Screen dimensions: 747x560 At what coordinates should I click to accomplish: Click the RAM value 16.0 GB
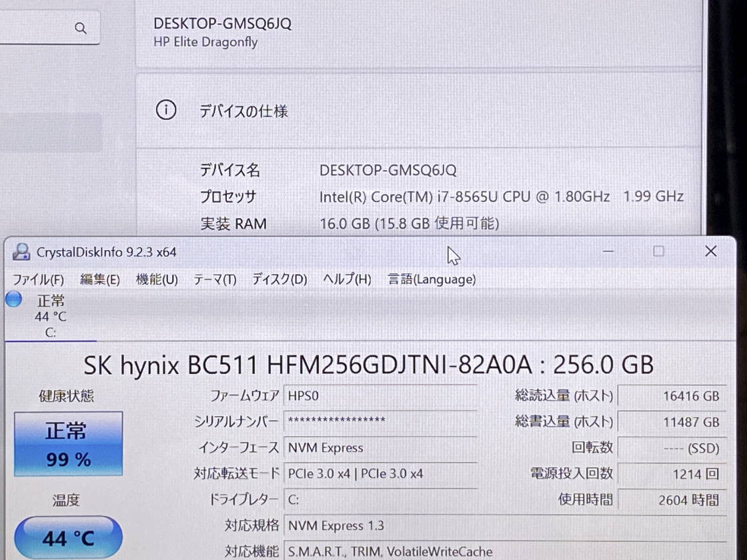point(410,223)
